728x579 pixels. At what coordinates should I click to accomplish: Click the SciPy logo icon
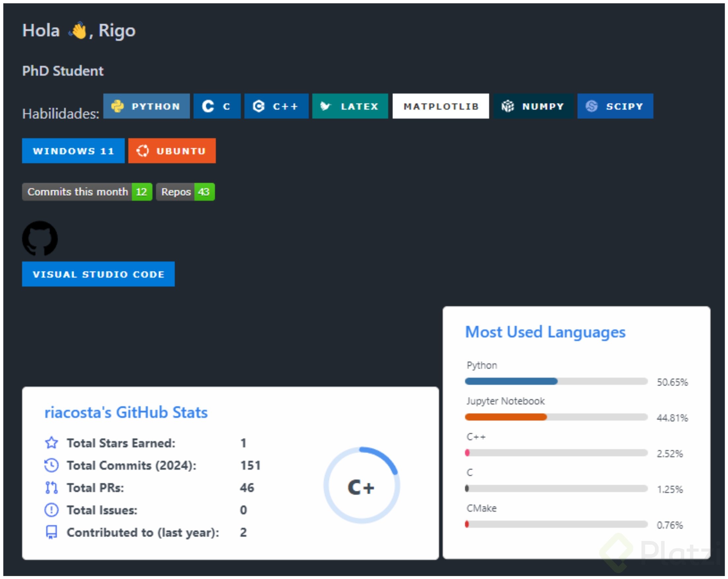click(x=591, y=106)
